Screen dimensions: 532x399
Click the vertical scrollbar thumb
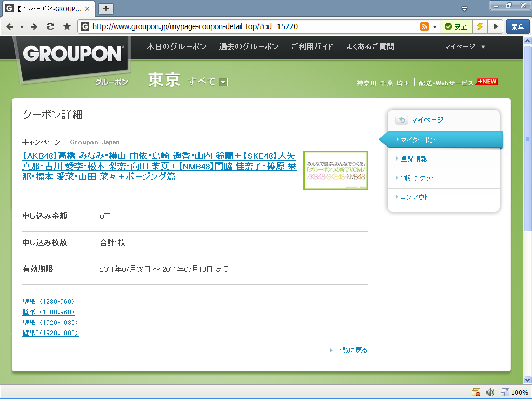tap(528, 138)
